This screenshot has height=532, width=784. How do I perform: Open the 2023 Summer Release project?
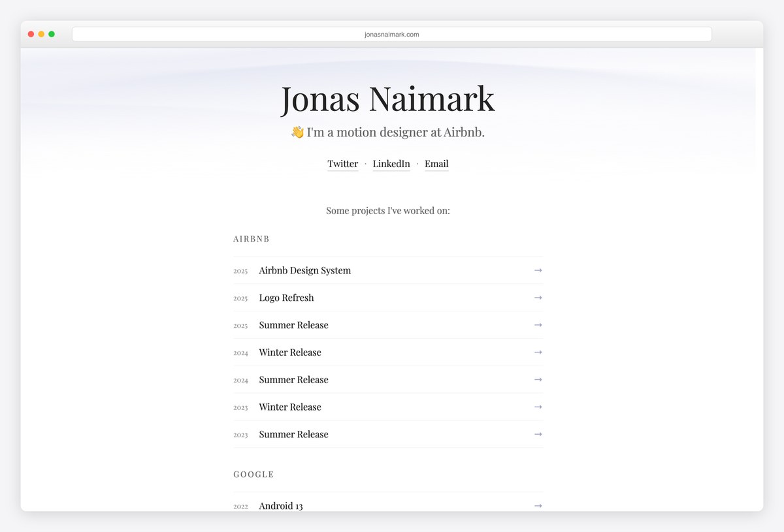(x=388, y=435)
